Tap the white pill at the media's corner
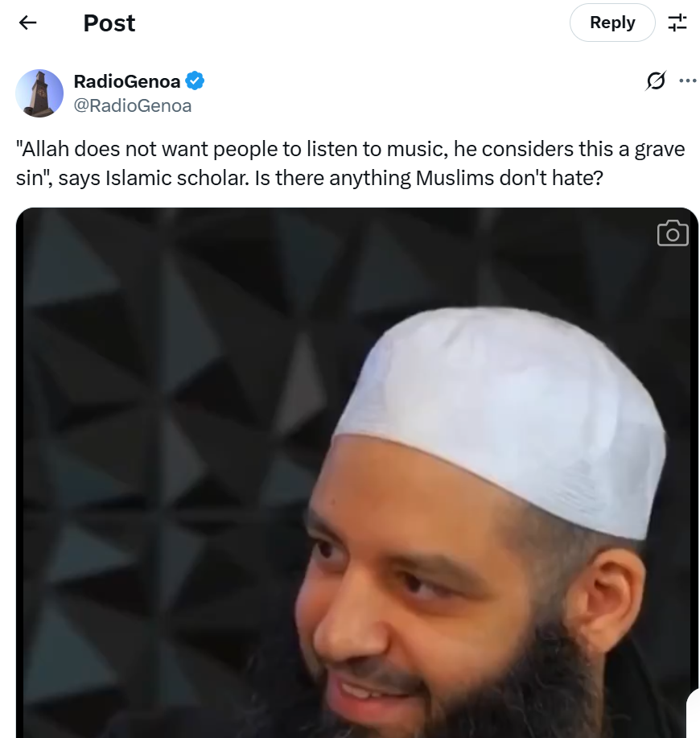This screenshot has width=700, height=738. (x=693, y=713)
